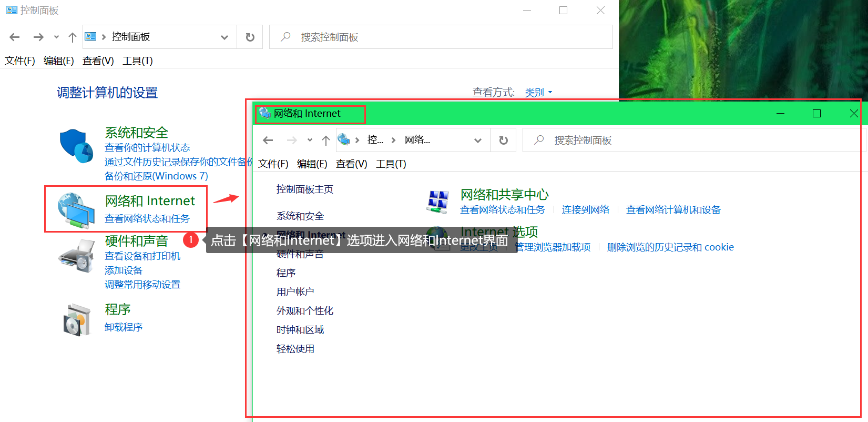The width and height of the screenshot is (868, 422).
Task: Select 时钟和区域 in the sidebar
Action: [300, 330]
